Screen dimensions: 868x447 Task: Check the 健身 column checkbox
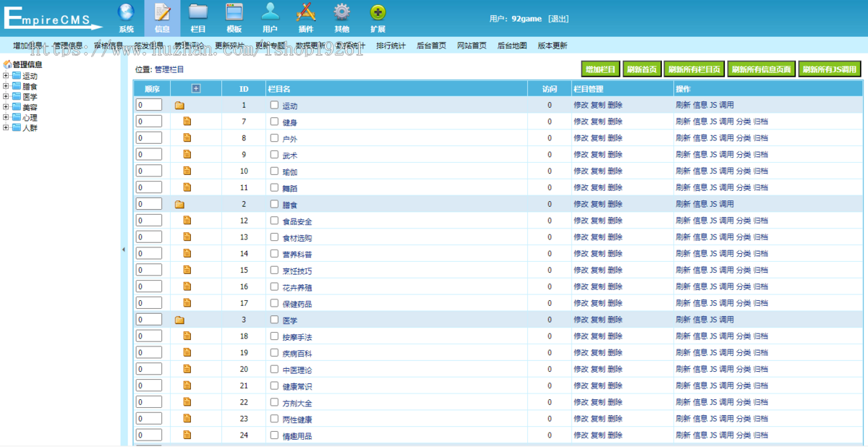coord(274,122)
